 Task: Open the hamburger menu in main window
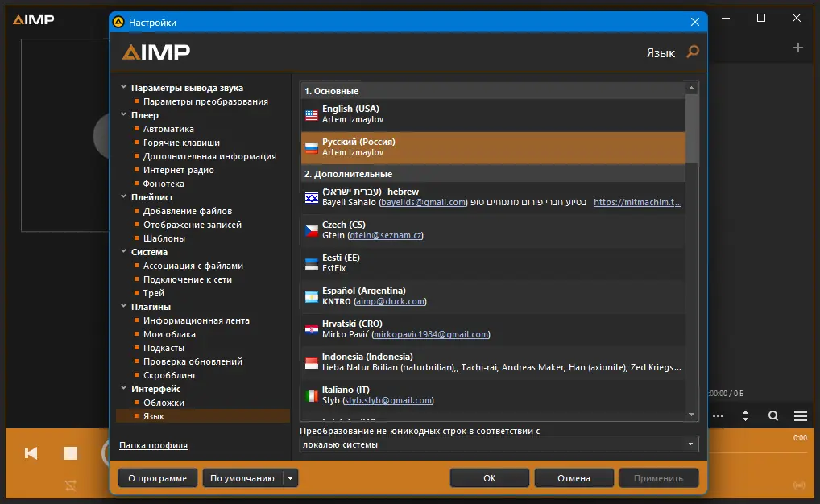(x=800, y=416)
